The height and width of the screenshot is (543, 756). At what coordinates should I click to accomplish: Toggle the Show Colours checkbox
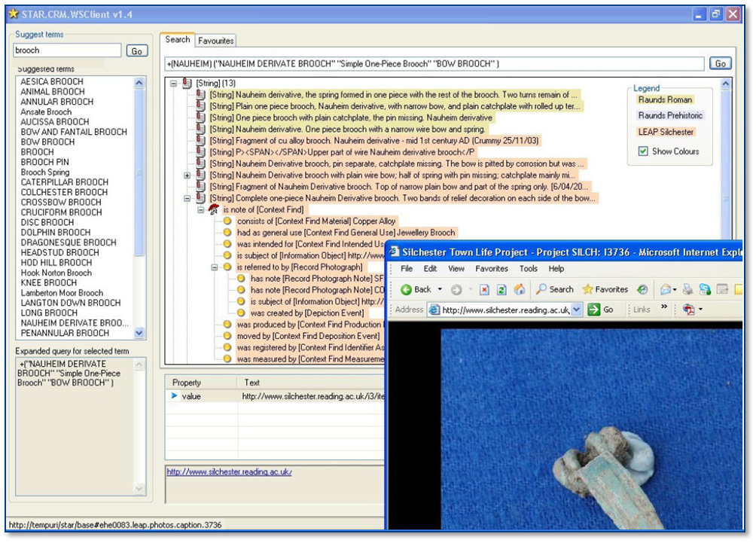643,151
